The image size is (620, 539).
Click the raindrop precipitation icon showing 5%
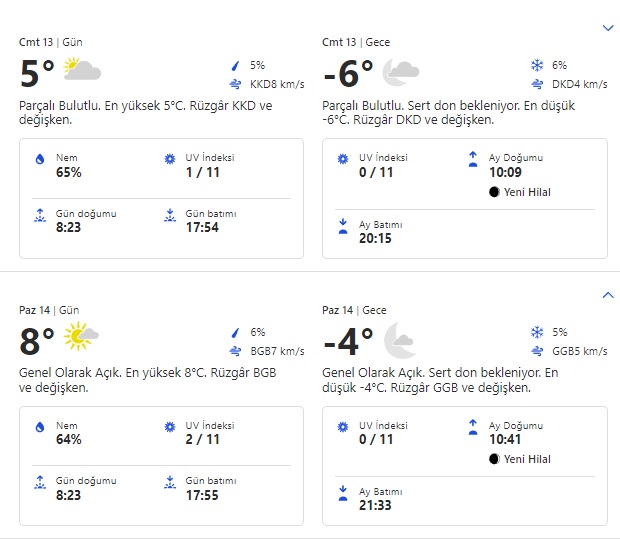click(236, 65)
